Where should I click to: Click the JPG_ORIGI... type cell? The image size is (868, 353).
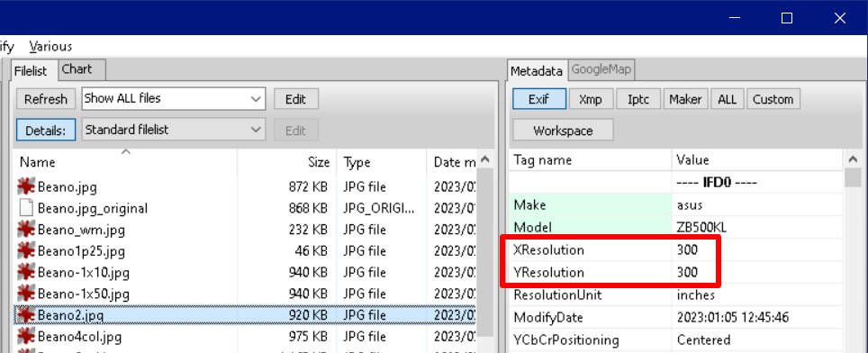(379, 209)
